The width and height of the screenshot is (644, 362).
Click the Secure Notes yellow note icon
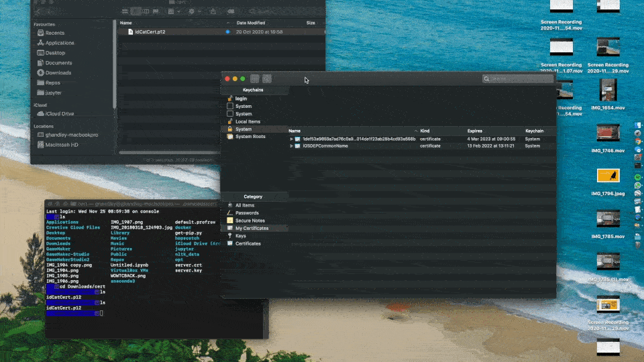(230, 221)
